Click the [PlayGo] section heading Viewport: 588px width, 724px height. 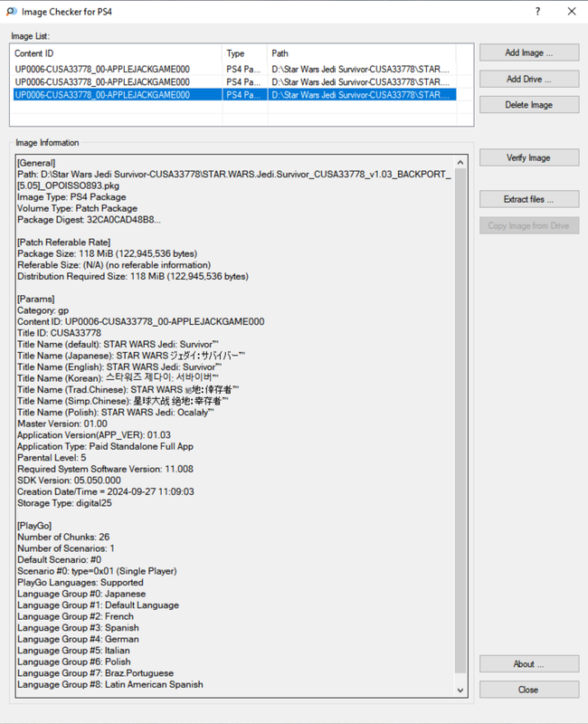point(34,526)
